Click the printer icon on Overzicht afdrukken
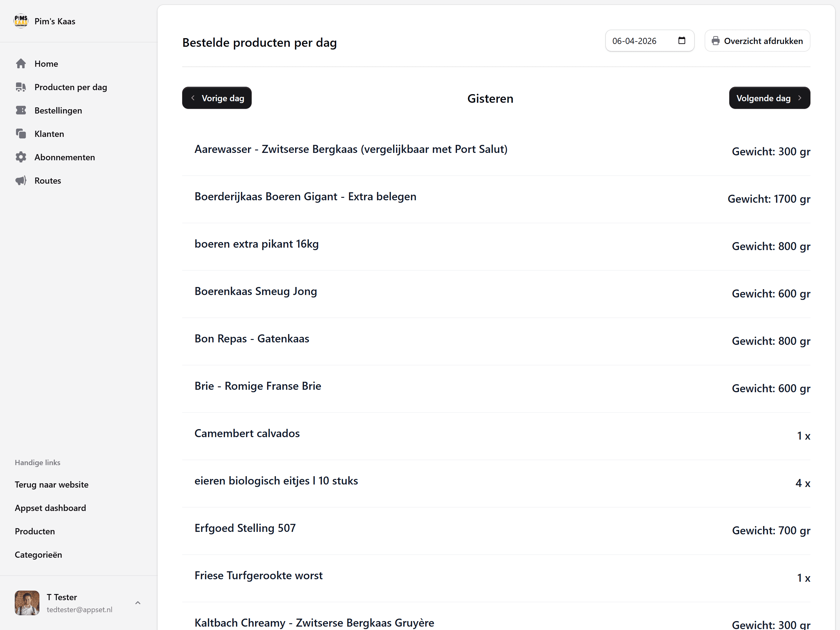This screenshot has height=630, width=840. point(716,41)
